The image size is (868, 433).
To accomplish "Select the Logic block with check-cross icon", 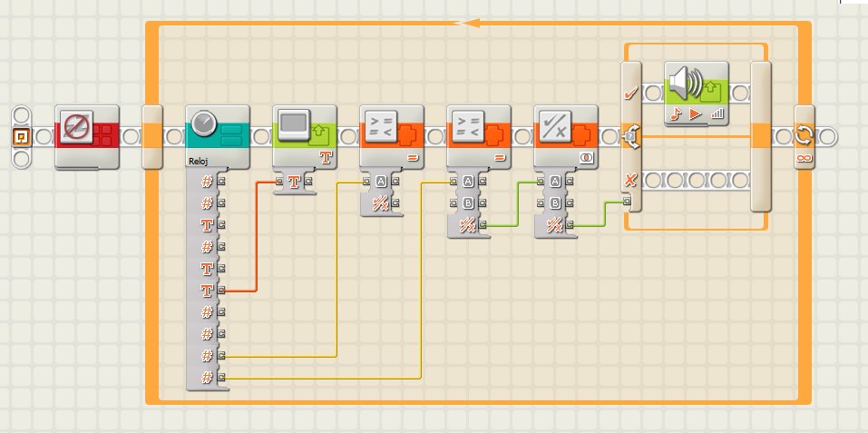I will (566, 135).
